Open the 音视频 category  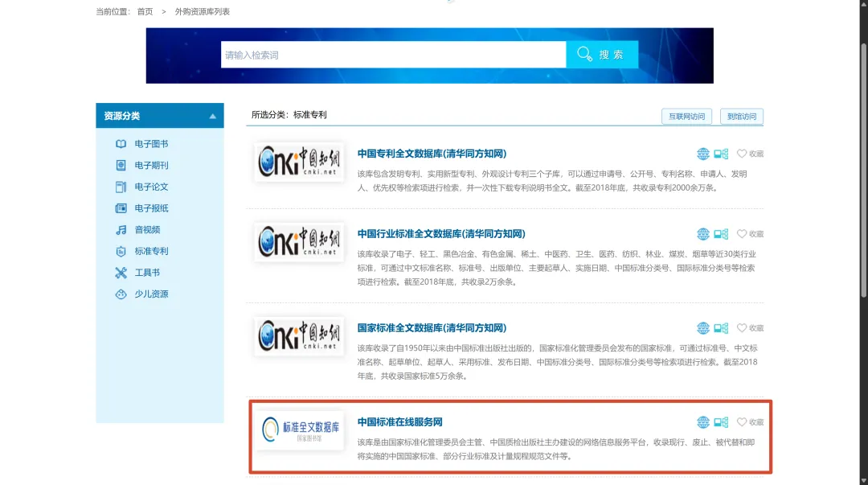pyautogui.click(x=147, y=230)
